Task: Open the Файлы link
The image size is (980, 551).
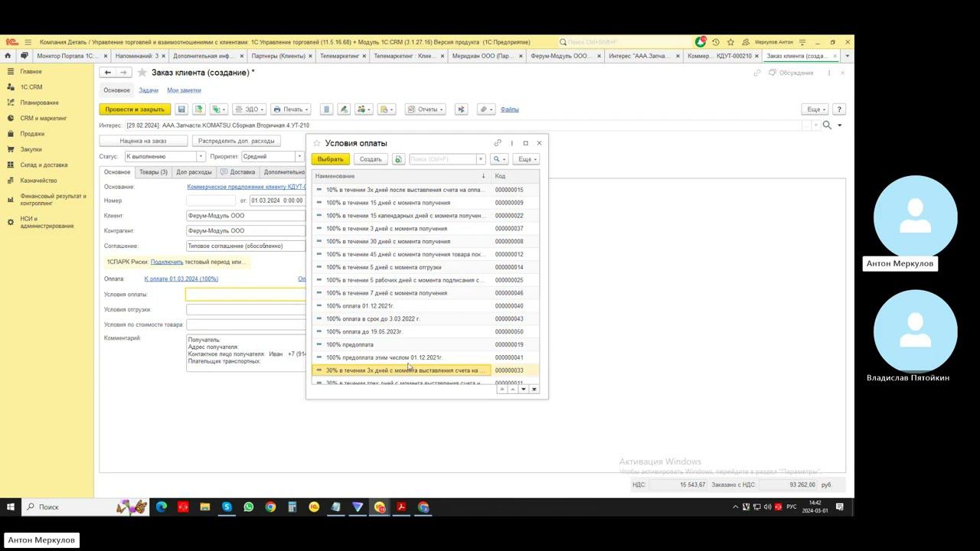Action: pos(510,109)
